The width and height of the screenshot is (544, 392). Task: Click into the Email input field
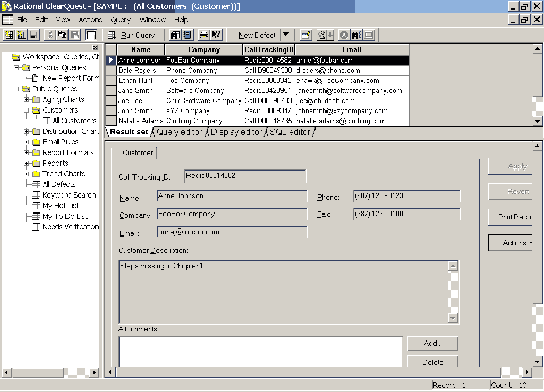(x=232, y=232)
